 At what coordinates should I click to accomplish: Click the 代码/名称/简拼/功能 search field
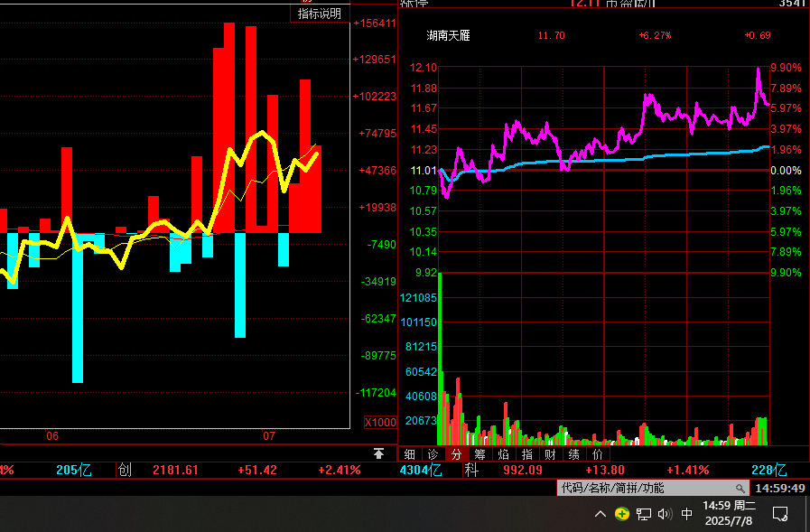[x=653, y=488]
